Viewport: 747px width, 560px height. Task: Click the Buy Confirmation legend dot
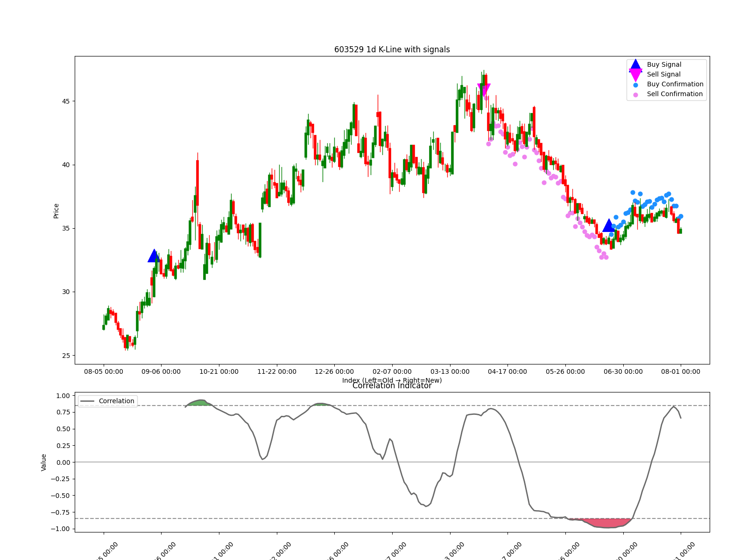click(635, 85)
